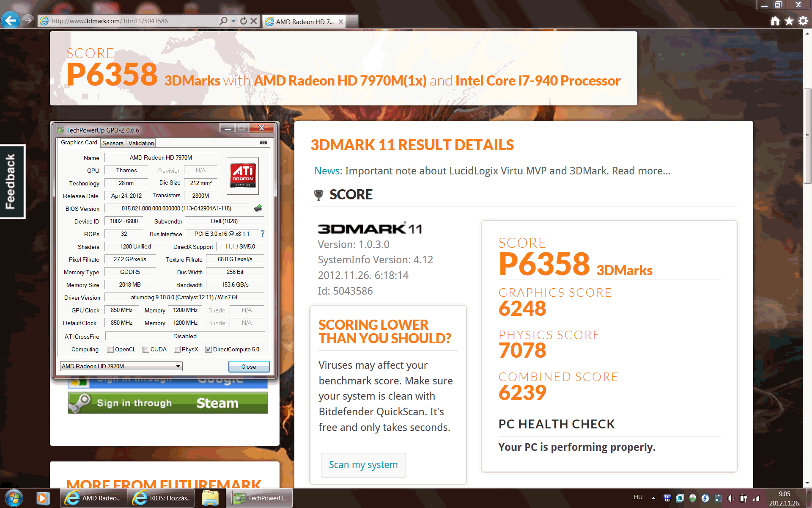Click the ATI Radeon logo in GPU-Z
The width and height of the screenshot is (812, 508).
(243, 176)
